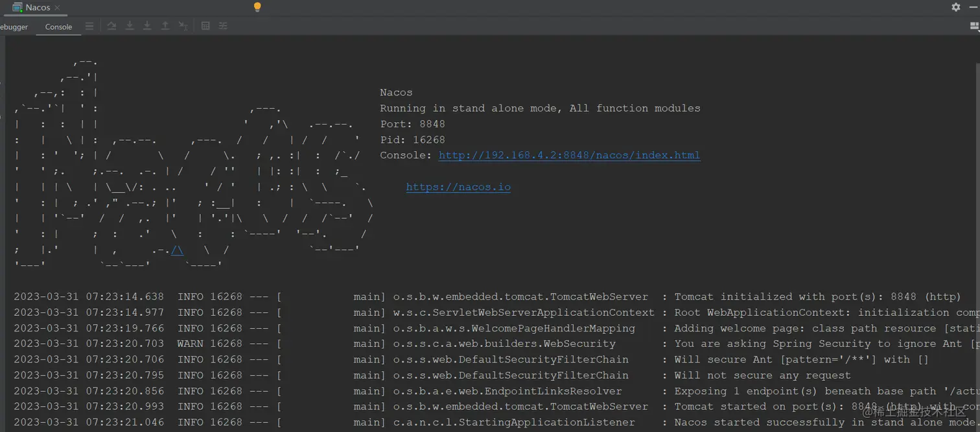Viewport: 980px width, 432px height.
Task: Click the 'w.s.c.ServletWebServerApplicationContext' logger name
Action: pos(524,313)
